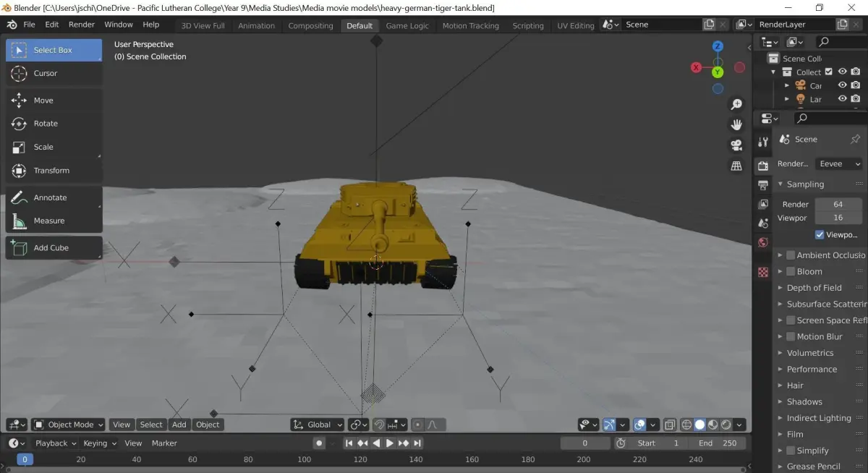
Task: Enable the Ambient Occlusion checkbox
Action: point(791,255)
